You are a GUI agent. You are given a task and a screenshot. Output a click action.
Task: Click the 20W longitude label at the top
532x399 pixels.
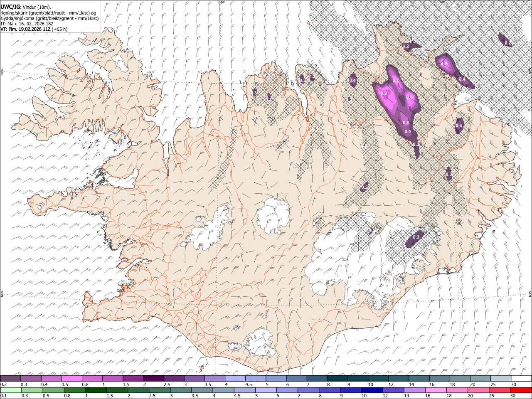click(x=221, y=2)
